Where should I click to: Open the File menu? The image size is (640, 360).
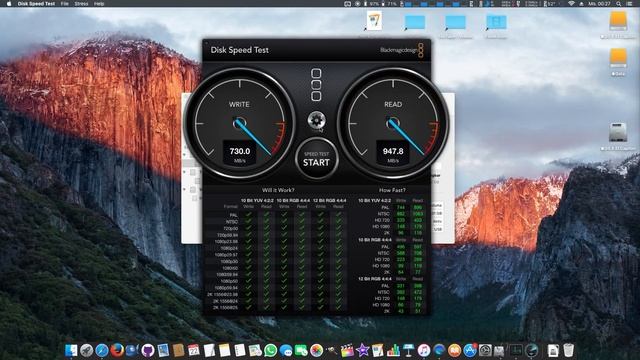click(x=64, y=3)
